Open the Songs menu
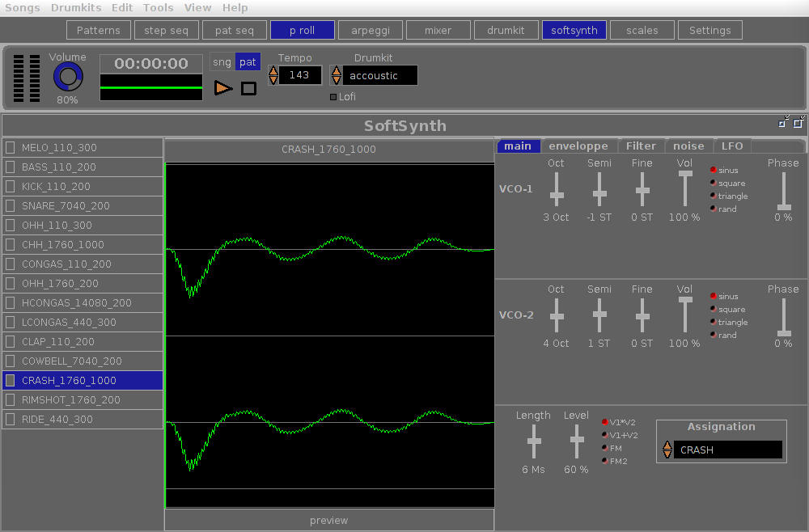This screenshot has height=532, width=809. pyautogui.click(x=22, y=8)
